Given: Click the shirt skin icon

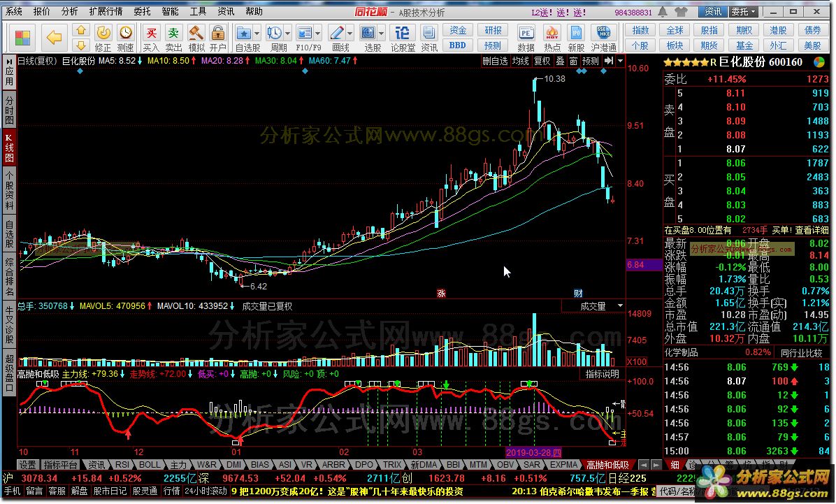Looking at the screenshot, I should (680, 11).
